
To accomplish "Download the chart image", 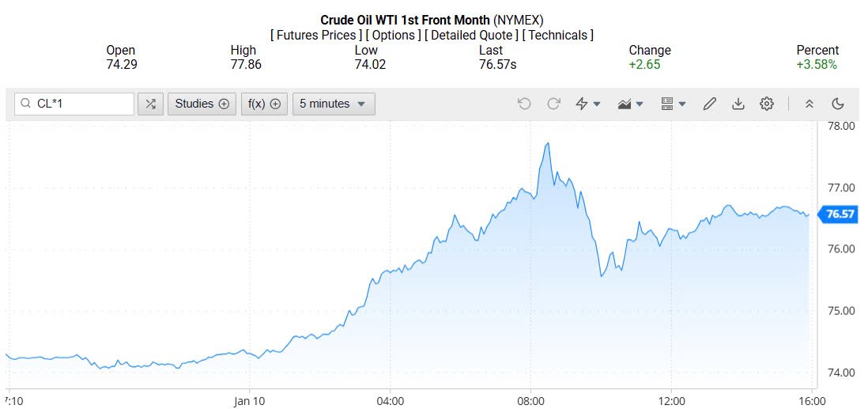I will coord(738,104).
